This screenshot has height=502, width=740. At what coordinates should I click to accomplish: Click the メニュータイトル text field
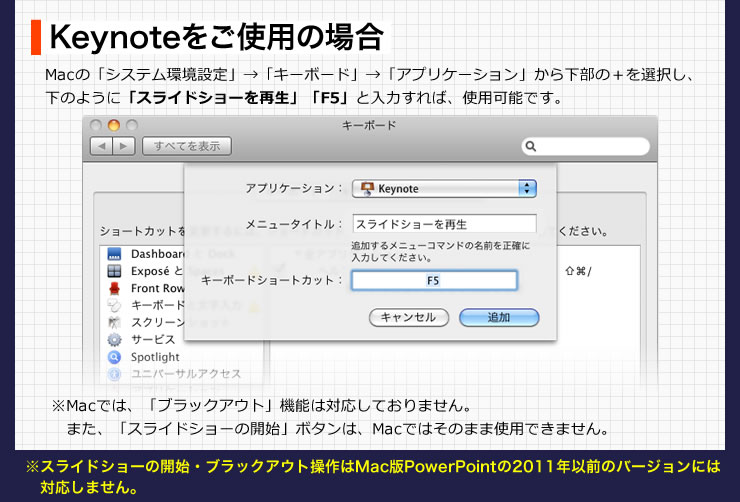point(444,224)
